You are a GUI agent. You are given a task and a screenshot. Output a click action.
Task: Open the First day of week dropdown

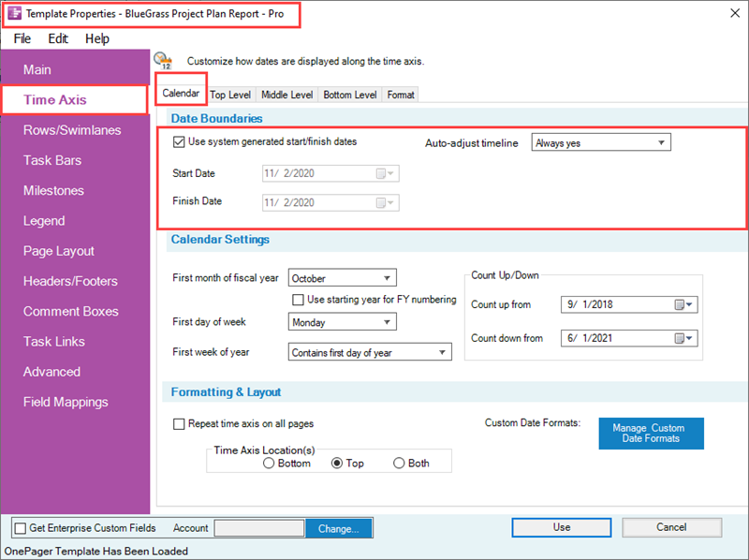click(342, 322)
